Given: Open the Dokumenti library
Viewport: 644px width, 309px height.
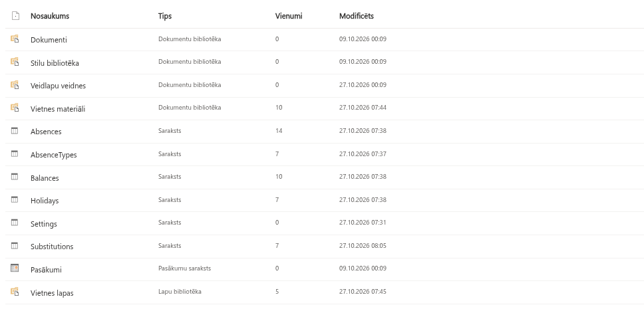Looking at the screenshot, I should pos(49,40).
